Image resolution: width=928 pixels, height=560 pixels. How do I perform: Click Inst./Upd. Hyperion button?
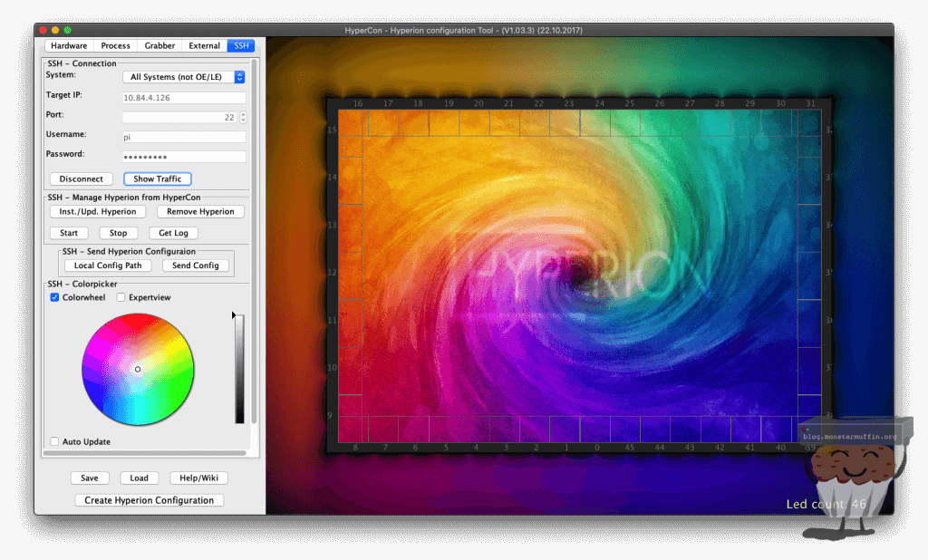pyautogui.click(x=97, y=211)
